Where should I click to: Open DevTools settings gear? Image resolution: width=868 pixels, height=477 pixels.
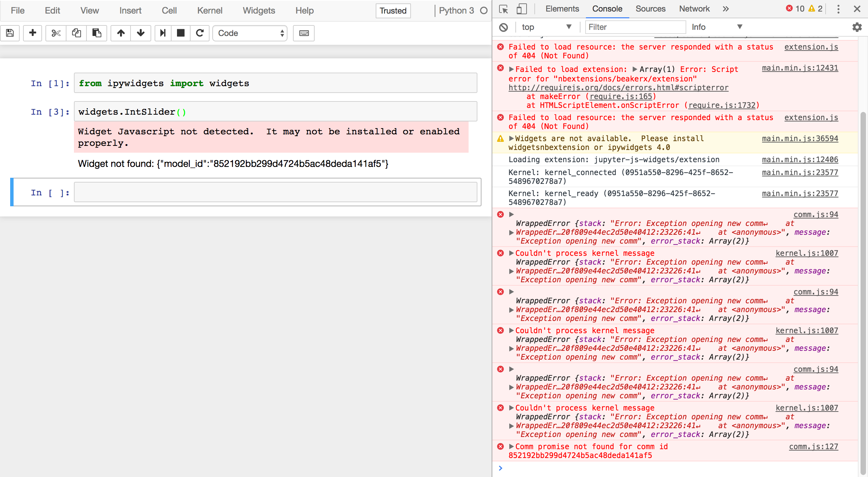(x=857, y=27)
